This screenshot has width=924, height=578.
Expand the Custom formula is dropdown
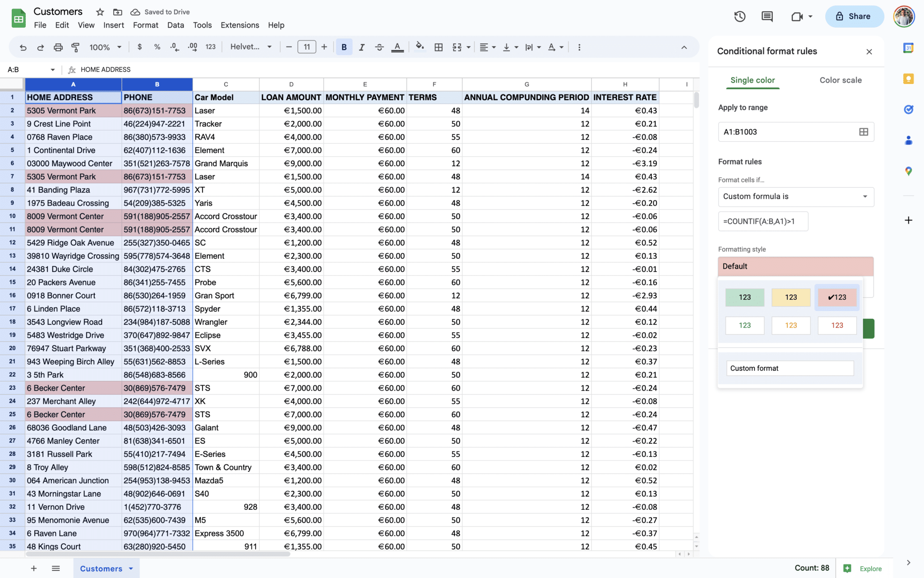tap(795, 196)
